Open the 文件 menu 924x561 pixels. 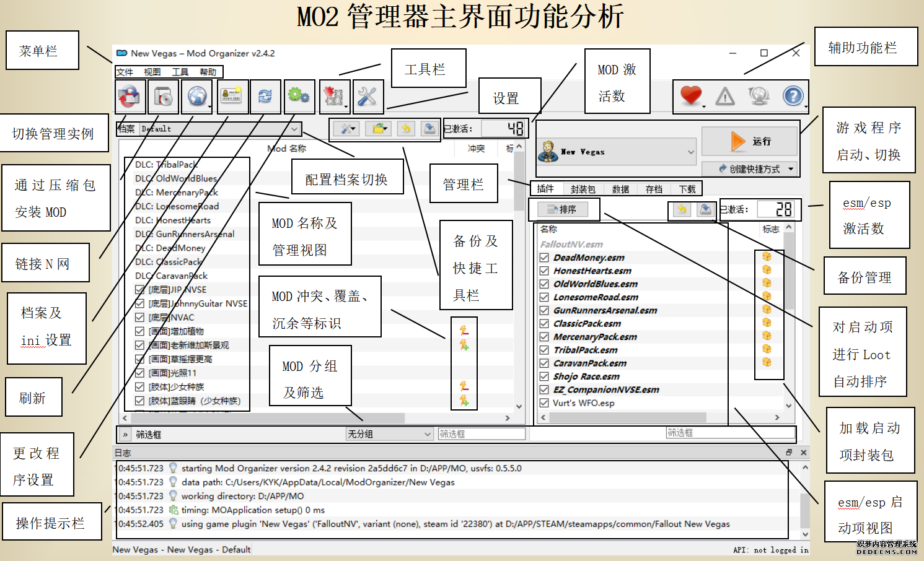(x=125, y=72)
